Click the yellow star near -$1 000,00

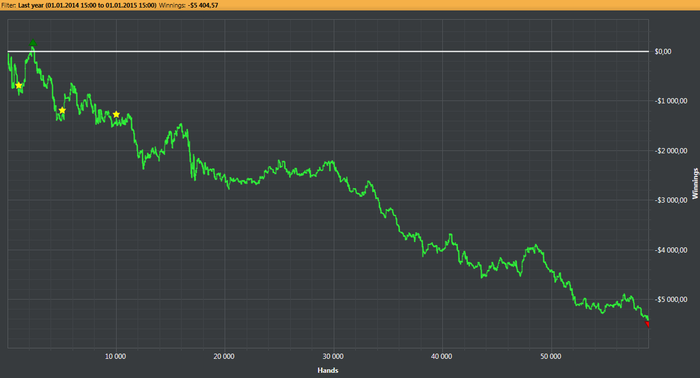pos(62,110)
